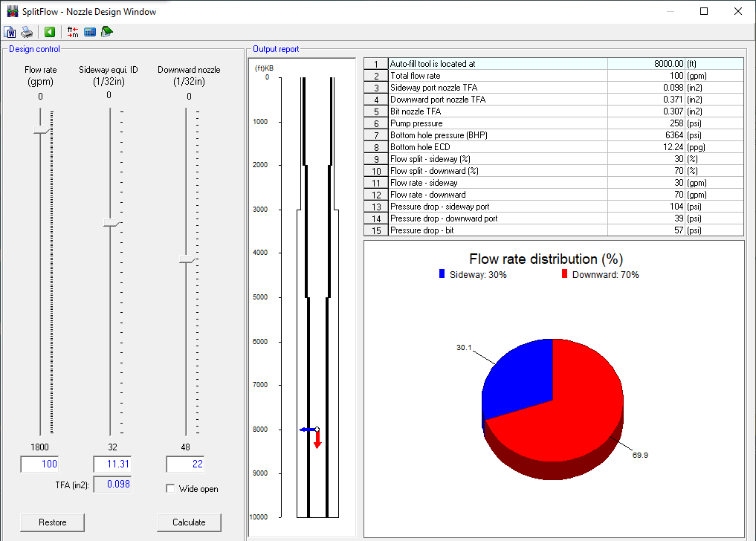756x541 pixels.
Task: Open the blue calculator icon
Action: [x=90, y=32]
